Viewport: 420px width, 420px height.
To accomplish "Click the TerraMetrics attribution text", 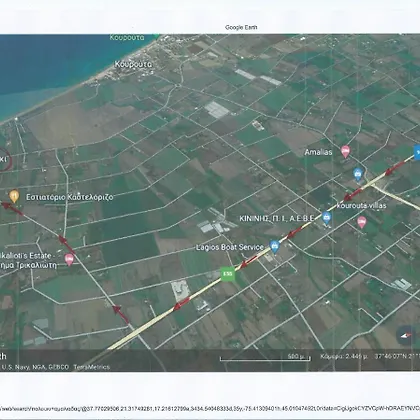I will tap(92, 367).
